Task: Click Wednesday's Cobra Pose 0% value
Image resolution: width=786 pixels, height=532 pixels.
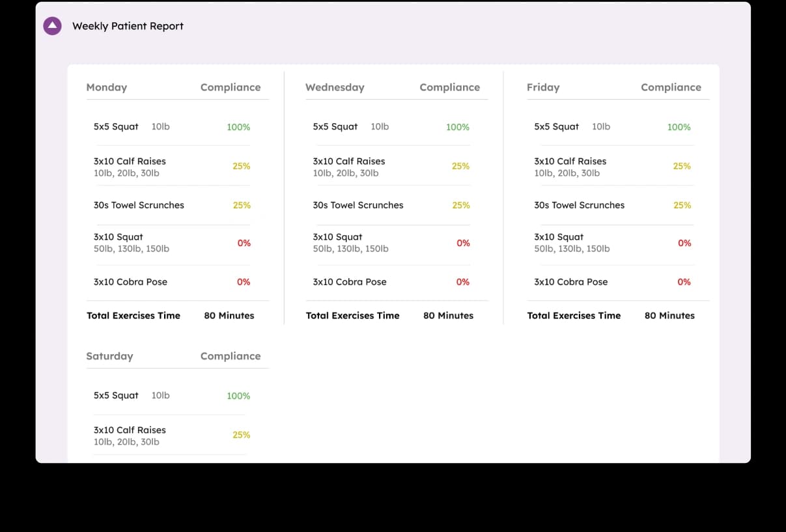Action: click(x=463, y=282)
